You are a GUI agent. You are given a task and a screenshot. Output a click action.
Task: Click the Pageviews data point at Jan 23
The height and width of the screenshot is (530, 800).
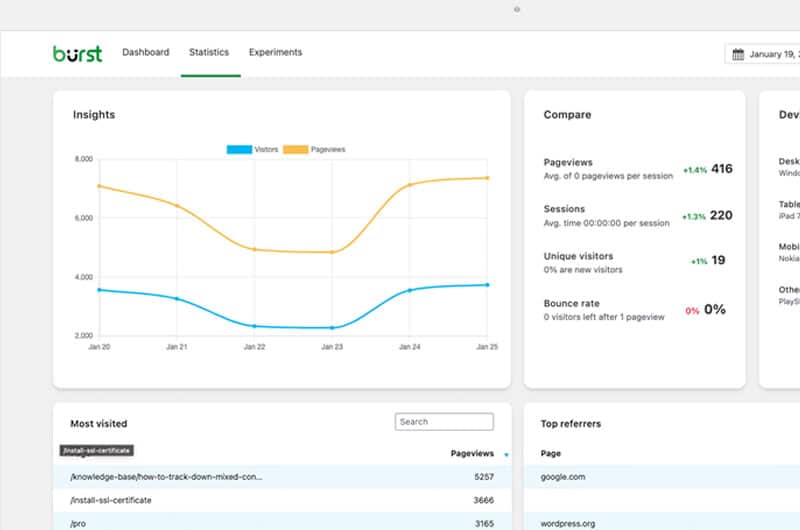(x=332, y=252)
